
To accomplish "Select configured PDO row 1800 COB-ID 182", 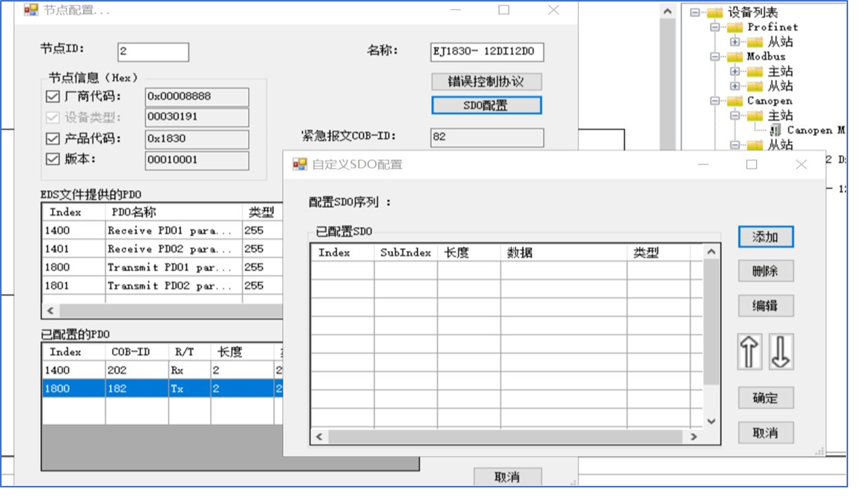I will pos(162,389).
